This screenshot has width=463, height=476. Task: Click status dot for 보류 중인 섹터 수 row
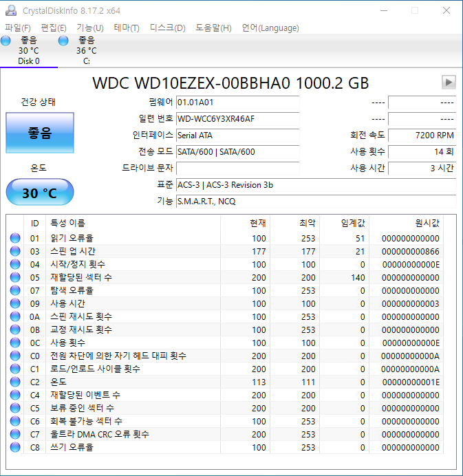(x=15, y=408)
